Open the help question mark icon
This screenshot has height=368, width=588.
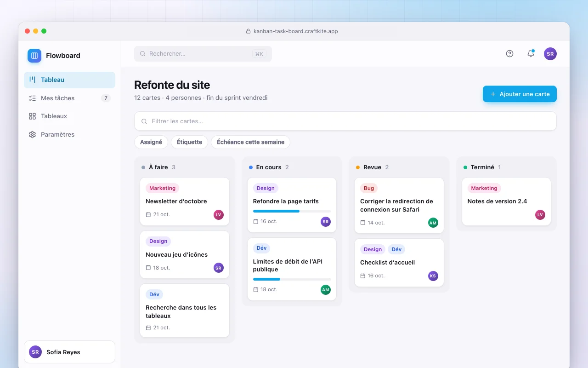509,53
